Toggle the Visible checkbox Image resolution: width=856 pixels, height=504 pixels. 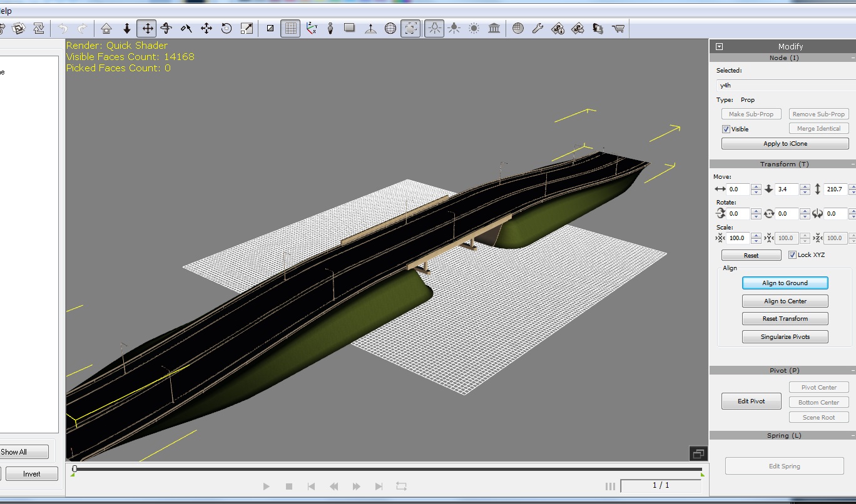726,129
